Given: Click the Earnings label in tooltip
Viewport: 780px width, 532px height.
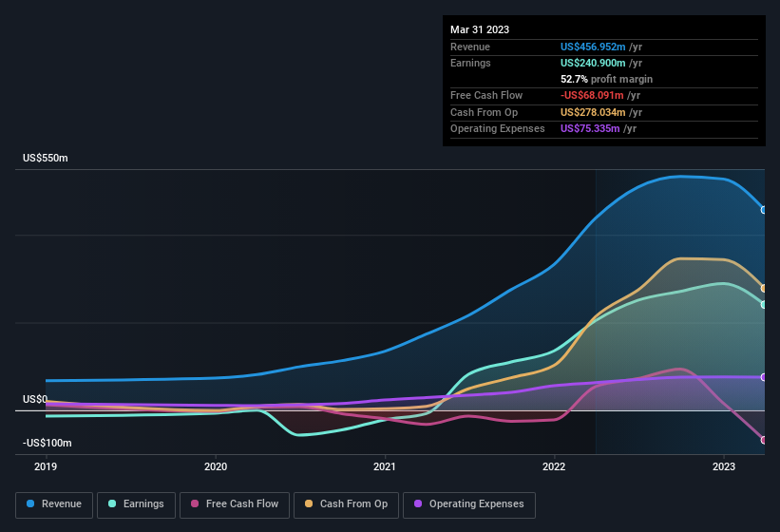Looking at the screenshot, I should [x=470, y=63].
